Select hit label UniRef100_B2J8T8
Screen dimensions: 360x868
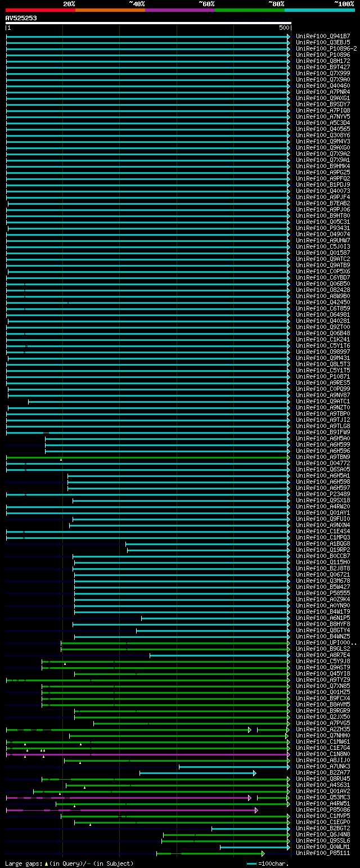(323, 569)
